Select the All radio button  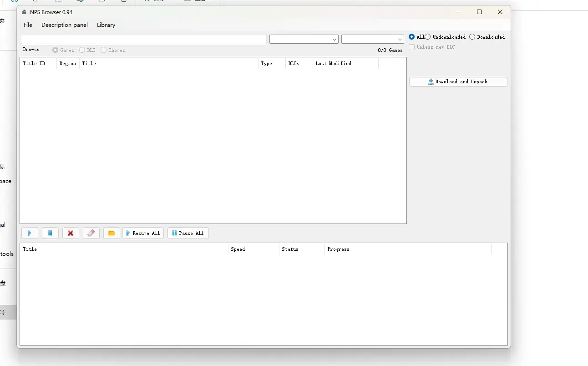[x=416, y=37]
